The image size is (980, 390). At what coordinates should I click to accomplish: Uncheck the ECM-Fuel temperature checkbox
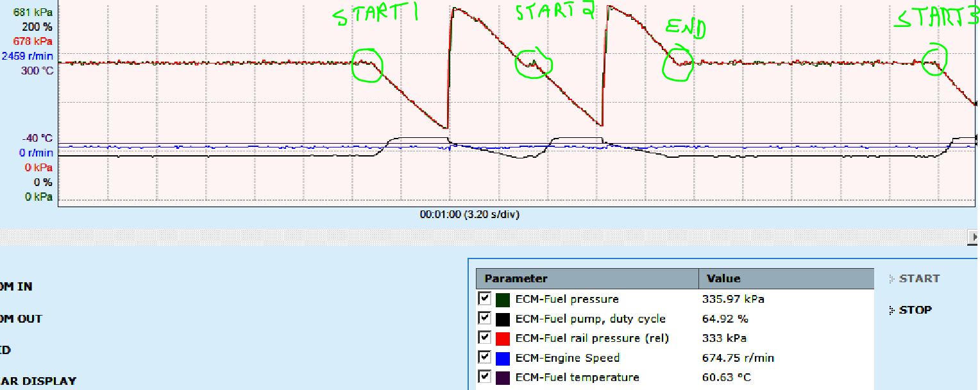coord(485,377)
